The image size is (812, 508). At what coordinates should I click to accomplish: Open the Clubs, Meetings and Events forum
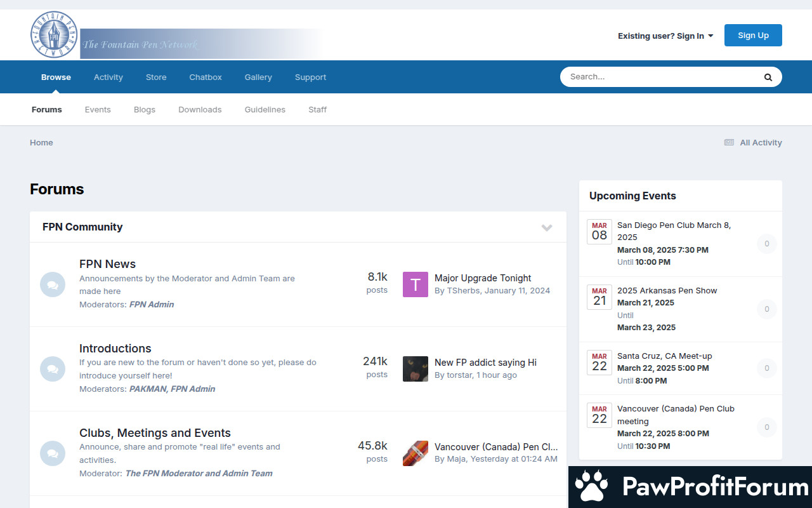coord(155,433)
